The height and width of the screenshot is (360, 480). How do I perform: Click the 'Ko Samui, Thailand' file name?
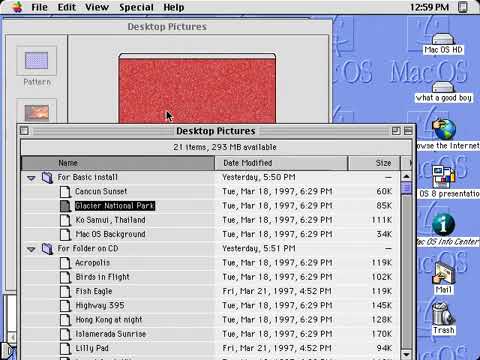pyautogui.click(x=110, y=220)
